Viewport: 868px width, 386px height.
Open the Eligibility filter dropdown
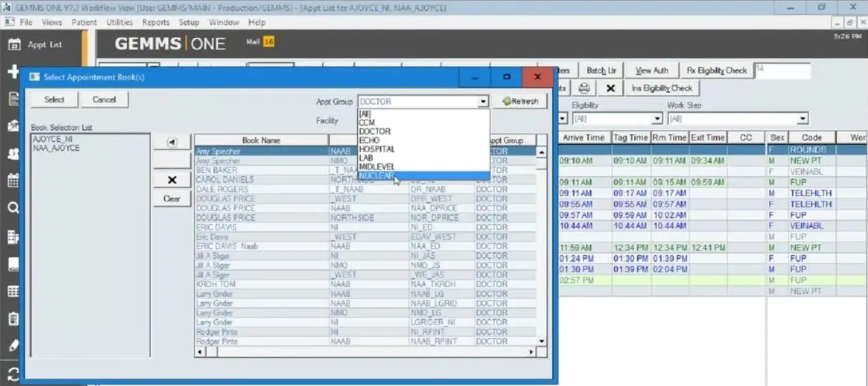657,119
